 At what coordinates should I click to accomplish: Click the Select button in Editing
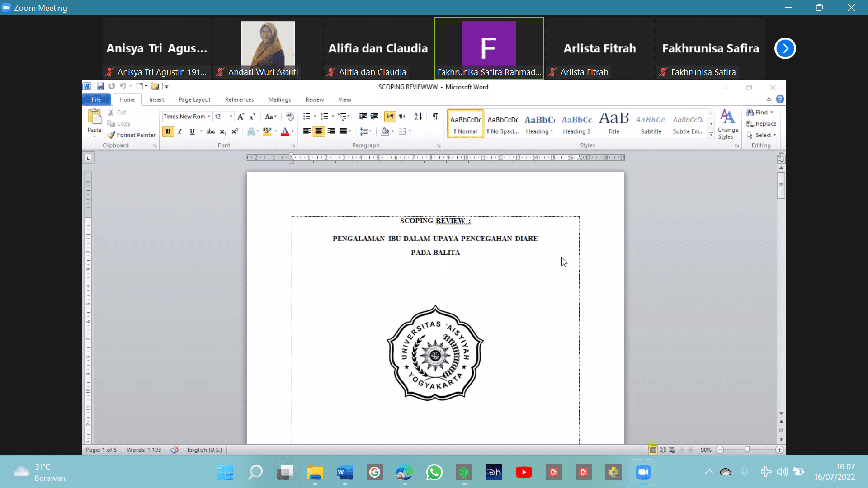[x=762, y=135]
